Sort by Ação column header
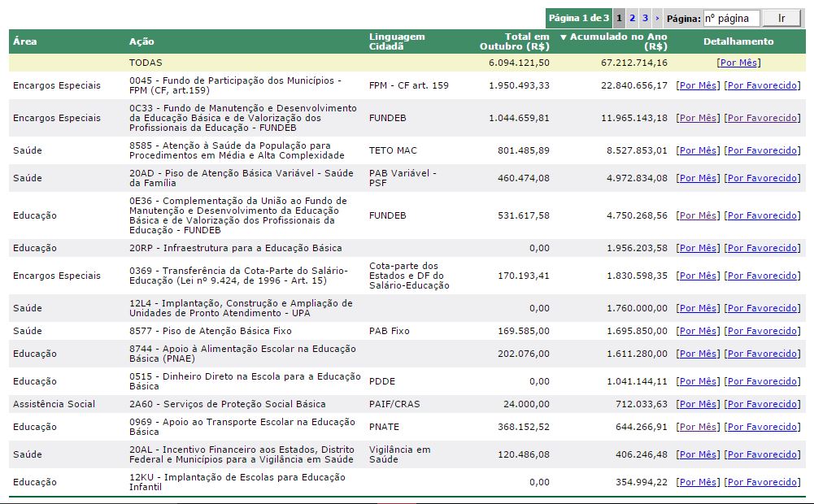 [141, 41]
